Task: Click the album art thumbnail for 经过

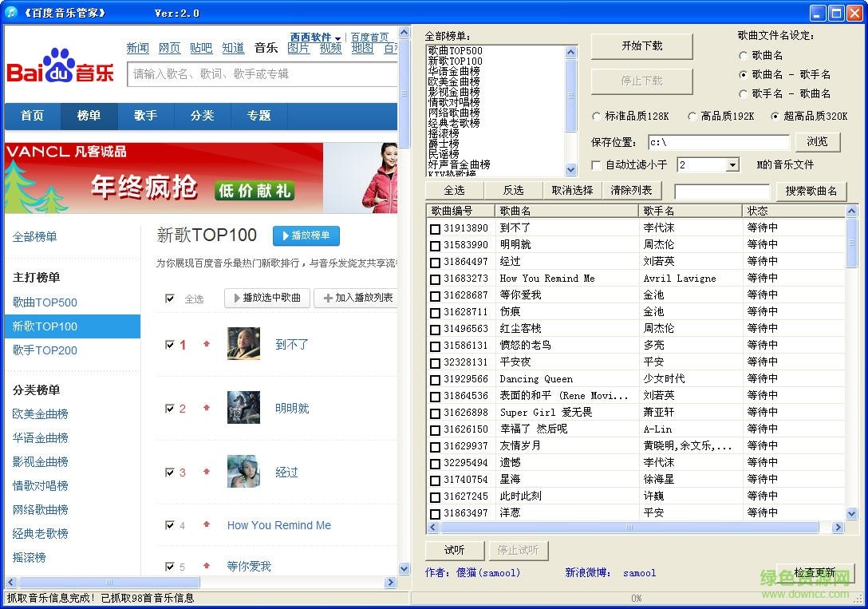Action: click(243, 473)
